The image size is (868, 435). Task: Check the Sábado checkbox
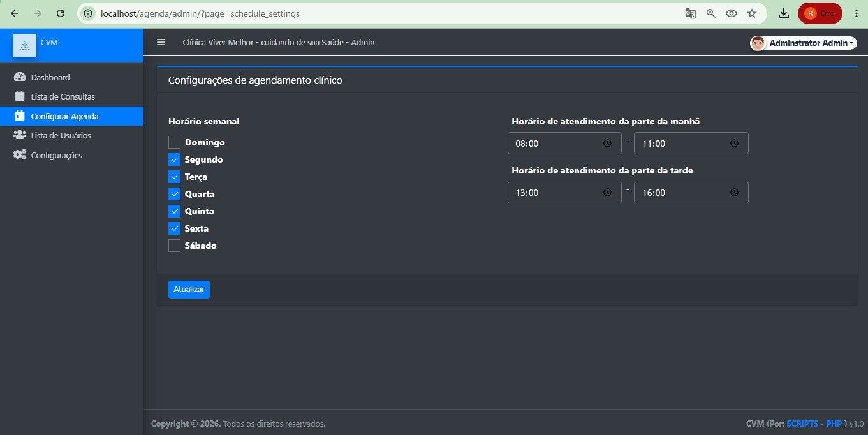[x=174, y=246]
